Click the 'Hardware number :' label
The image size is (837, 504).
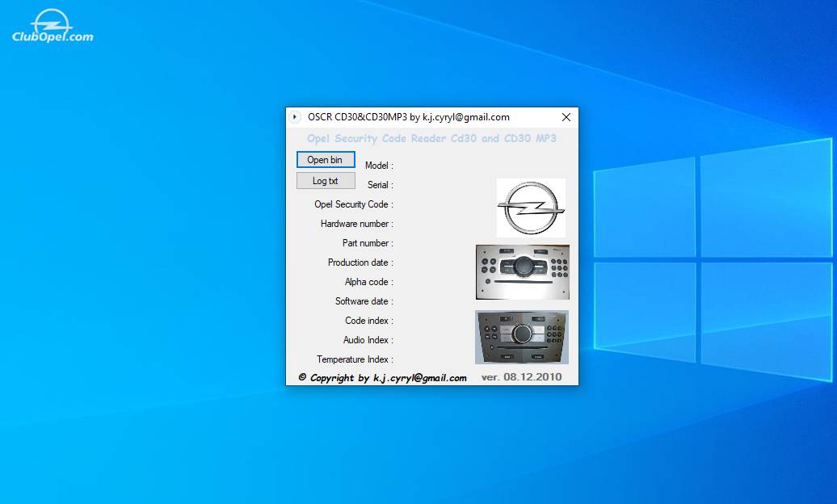356,224
